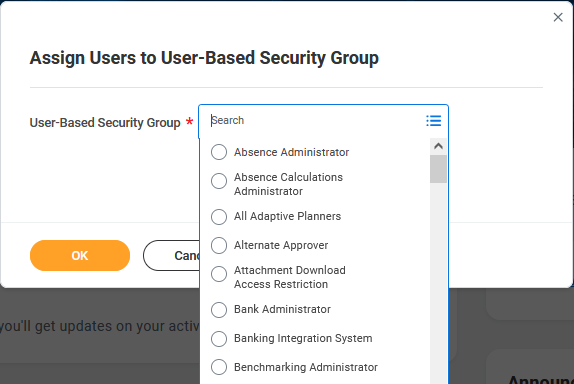
Task: Close the Assign Users dialog with X
Action: (x=558, y=17)
